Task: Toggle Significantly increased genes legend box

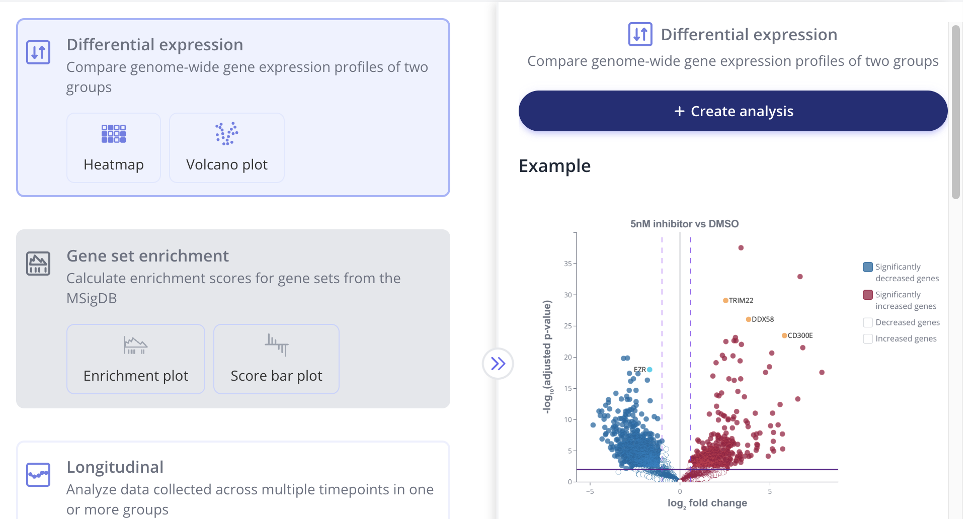Action: click(868, 295)
